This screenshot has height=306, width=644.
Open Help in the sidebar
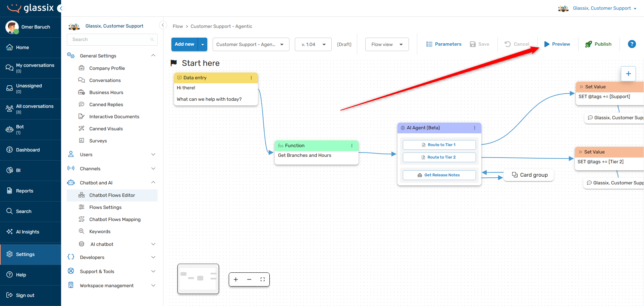pos(31,275)
